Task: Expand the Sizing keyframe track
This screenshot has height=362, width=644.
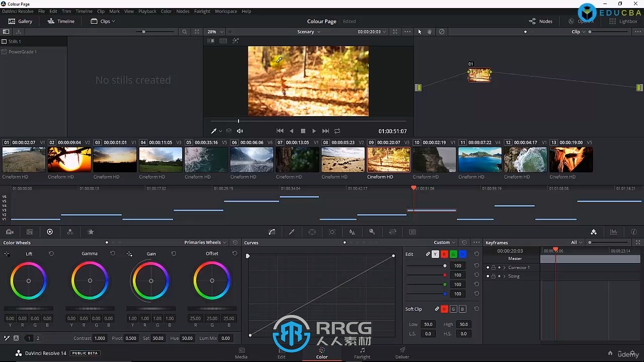Action: (x=504, y=276)
